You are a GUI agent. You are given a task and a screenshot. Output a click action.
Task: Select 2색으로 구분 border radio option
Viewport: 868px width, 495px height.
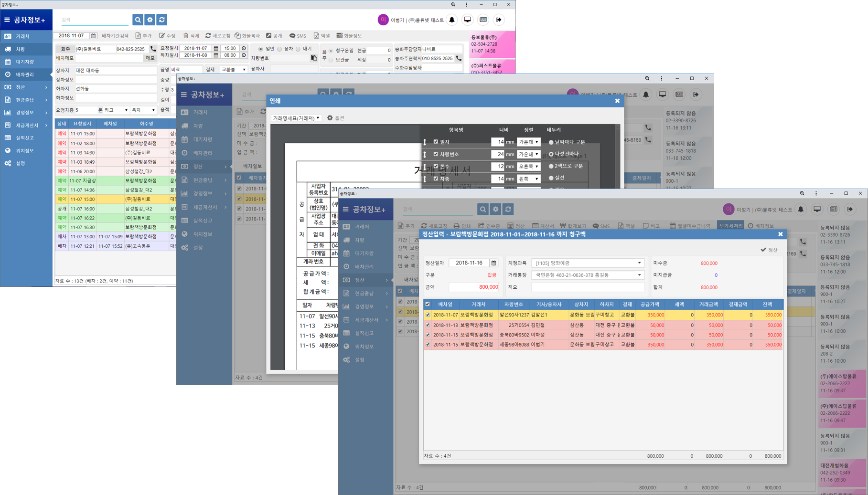click(x=551, y=166)
